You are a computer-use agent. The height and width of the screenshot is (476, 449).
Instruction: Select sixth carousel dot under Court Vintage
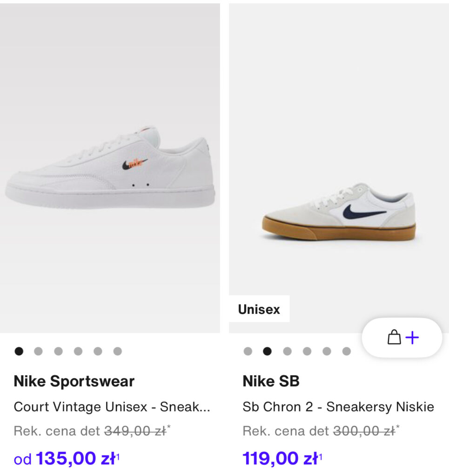118,351
